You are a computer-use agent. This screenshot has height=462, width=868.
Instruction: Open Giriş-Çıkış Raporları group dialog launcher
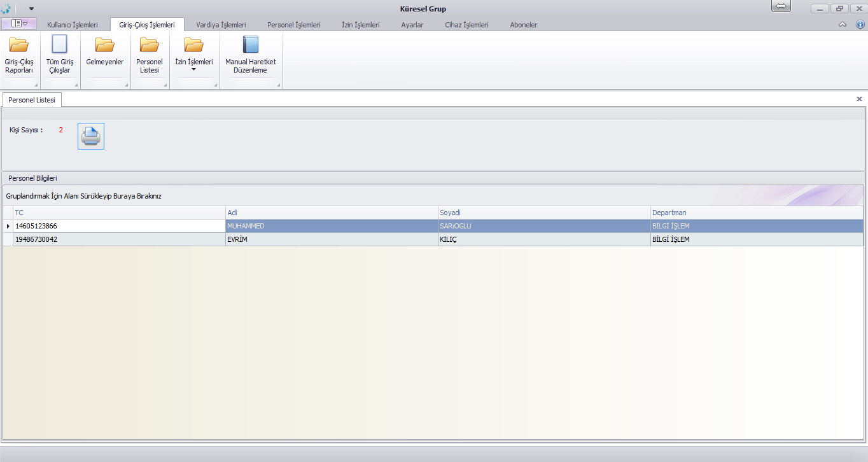click(x=36, y=85)
